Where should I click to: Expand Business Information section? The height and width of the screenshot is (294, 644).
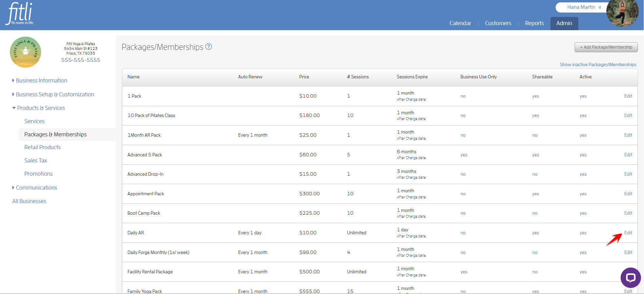tap(40, 80)
